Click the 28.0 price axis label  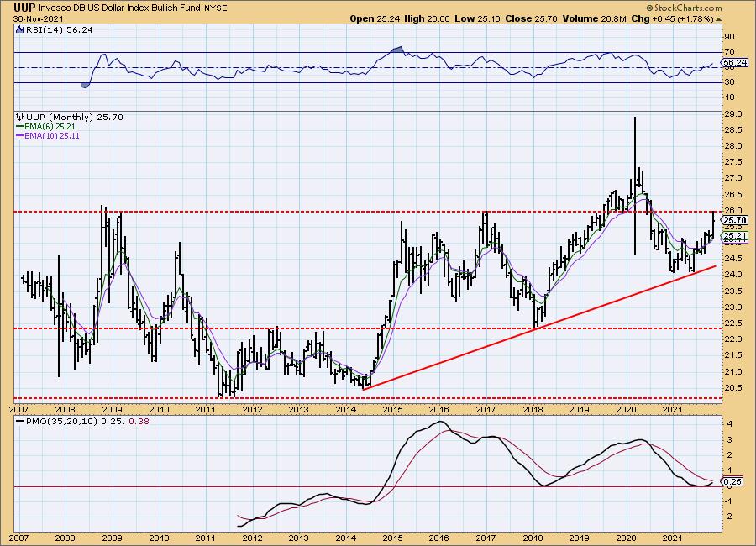click(x=732, y=145)
